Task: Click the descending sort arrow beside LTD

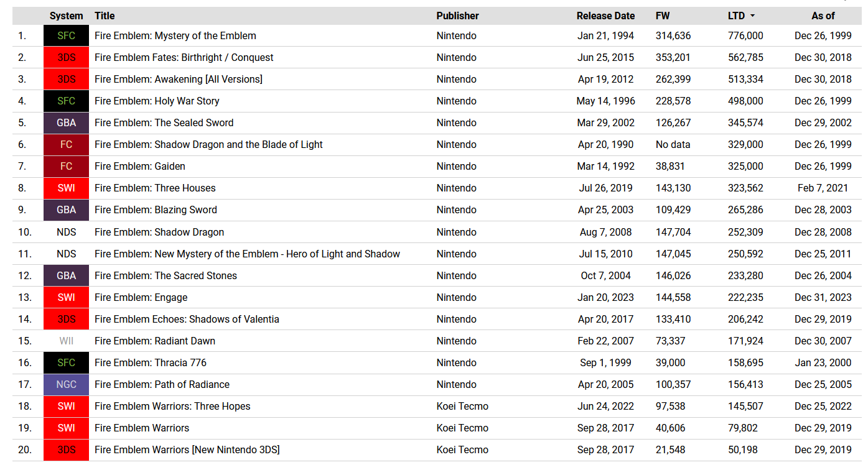Action: pos(753,16)
